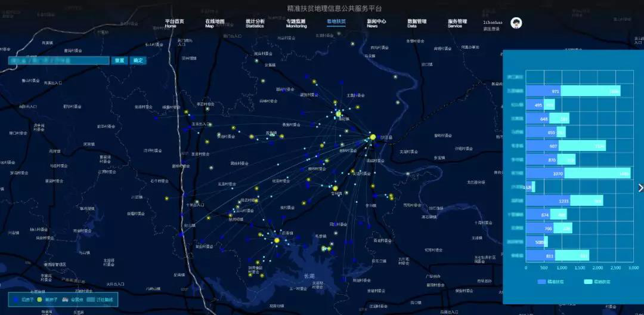Viewport: 644px width, 315px height.
Task: Click the large yellow hub marker where the migration lines converge
Action: click(373, 137)
